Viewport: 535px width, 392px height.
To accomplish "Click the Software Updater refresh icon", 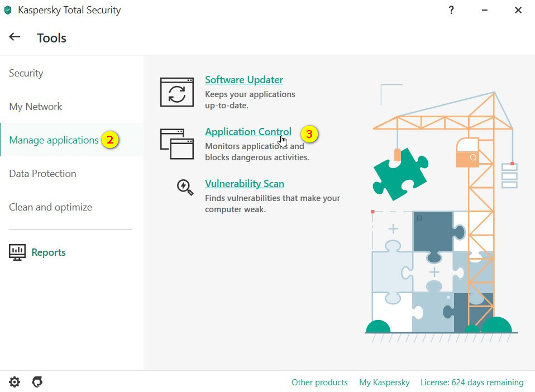I will tap(177, 92).
